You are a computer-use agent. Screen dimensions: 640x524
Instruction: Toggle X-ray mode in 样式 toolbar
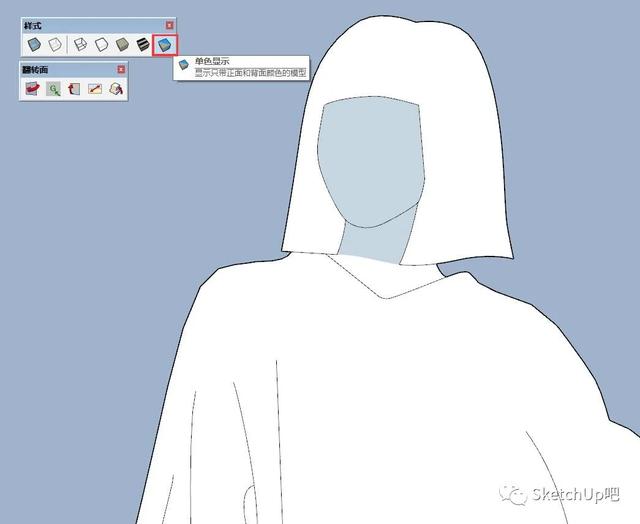[34, 44]
